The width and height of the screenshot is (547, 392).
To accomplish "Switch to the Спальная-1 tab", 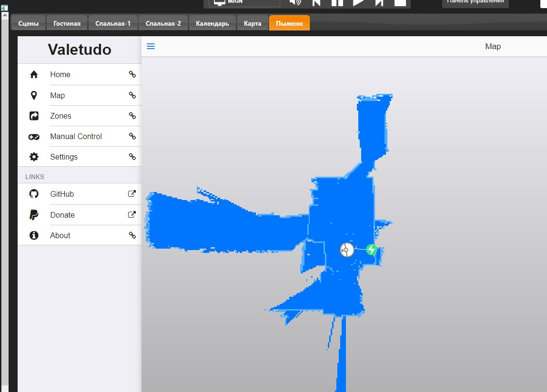I will [113, 23].
